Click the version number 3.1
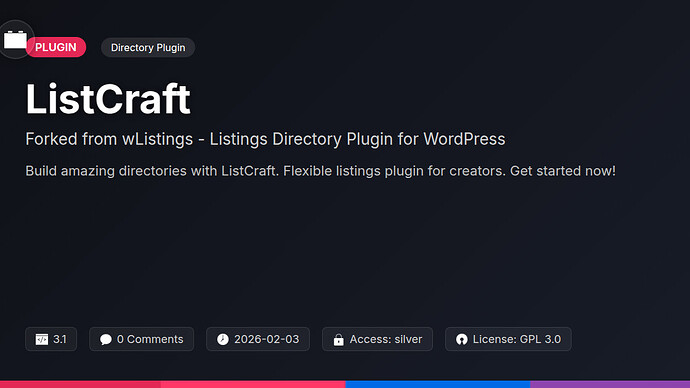This screenshot has height=388, width=690. (x=60, y=339)
